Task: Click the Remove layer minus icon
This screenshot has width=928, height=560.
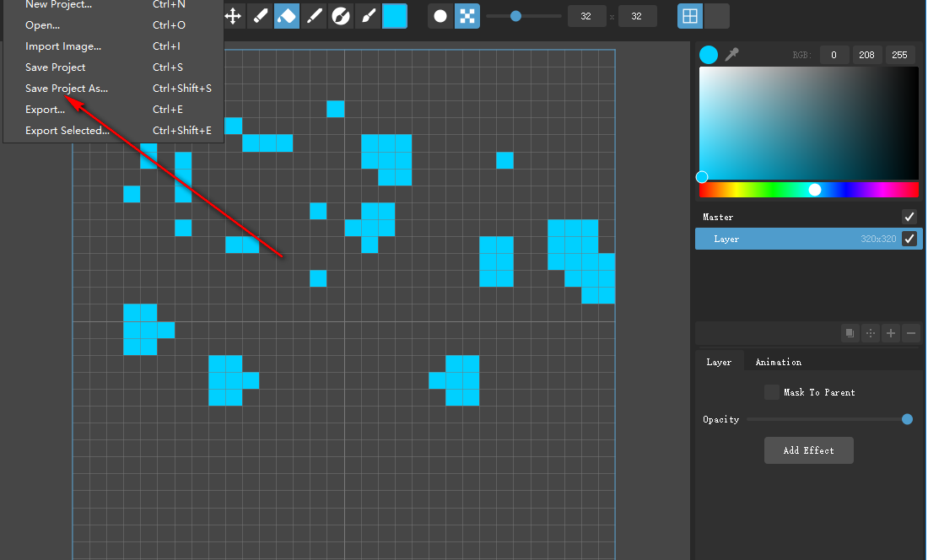Action: click(910, 332)
